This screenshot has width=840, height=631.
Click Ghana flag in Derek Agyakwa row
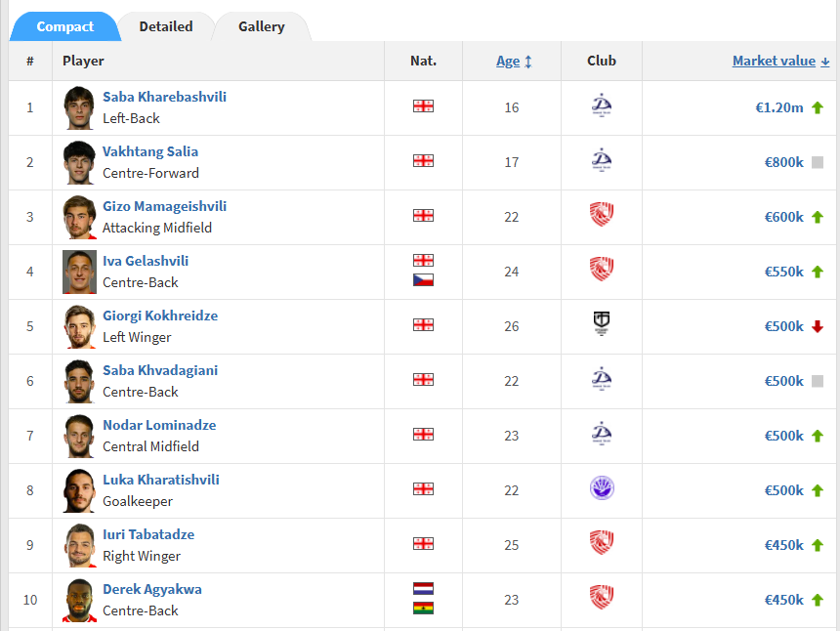(x=423, y=608)
